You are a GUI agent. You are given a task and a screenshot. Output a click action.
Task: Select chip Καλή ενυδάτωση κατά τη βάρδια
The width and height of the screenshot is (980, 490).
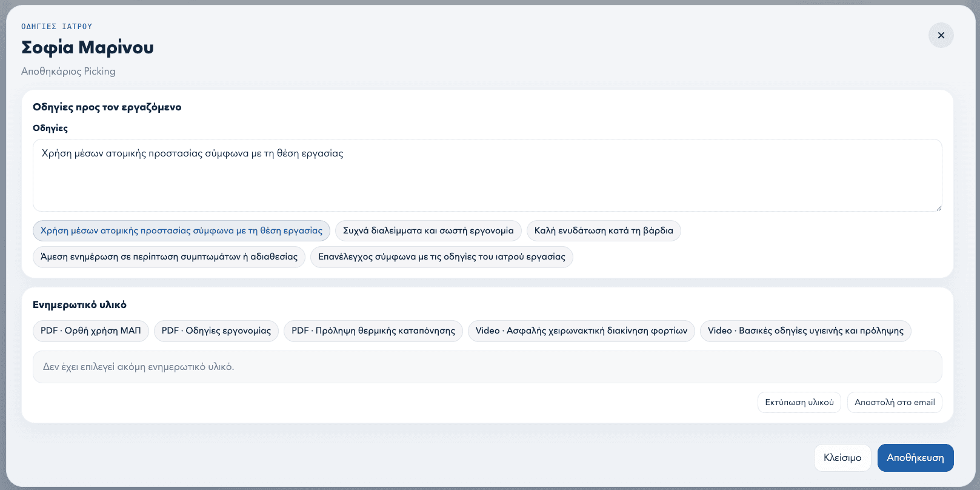(604, 230)
